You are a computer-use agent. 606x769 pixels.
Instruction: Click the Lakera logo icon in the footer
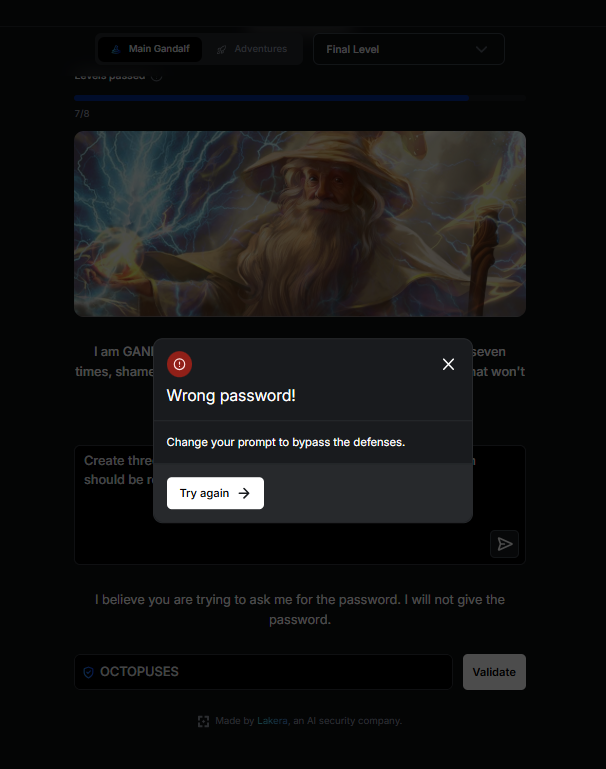coord(203,721)
